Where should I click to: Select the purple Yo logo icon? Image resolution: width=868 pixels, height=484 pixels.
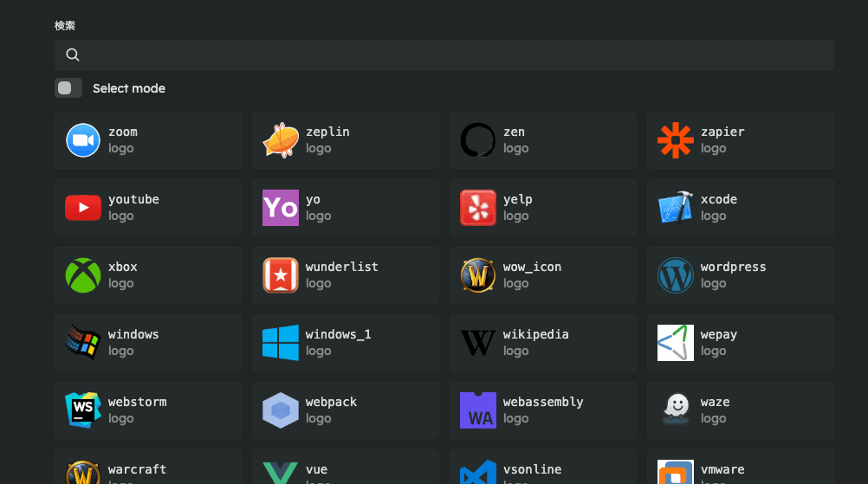pos(281,208)
